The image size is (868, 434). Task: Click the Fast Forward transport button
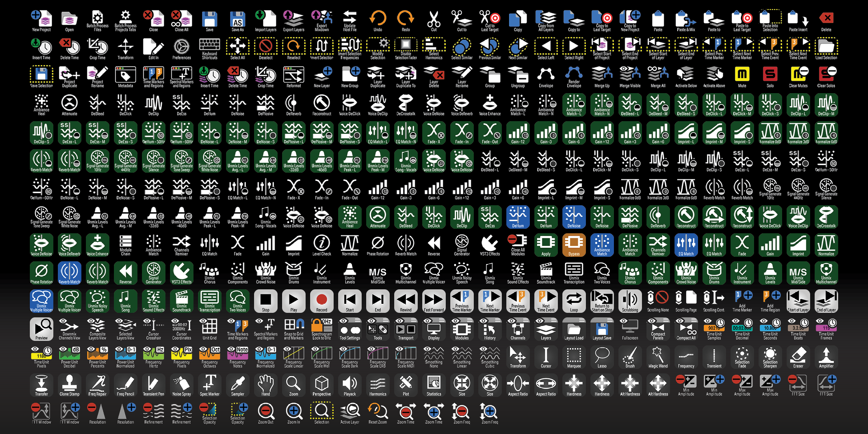coord(434,301)
